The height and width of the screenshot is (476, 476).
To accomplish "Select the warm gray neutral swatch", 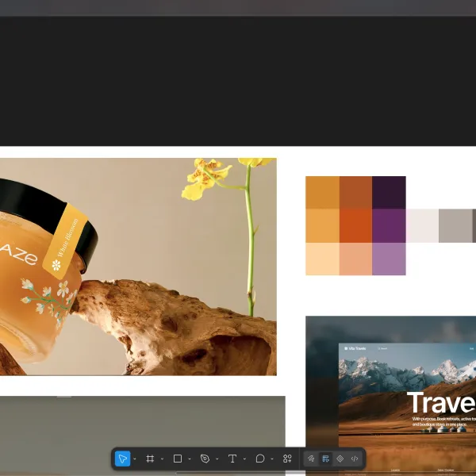I will pos(455,226).
